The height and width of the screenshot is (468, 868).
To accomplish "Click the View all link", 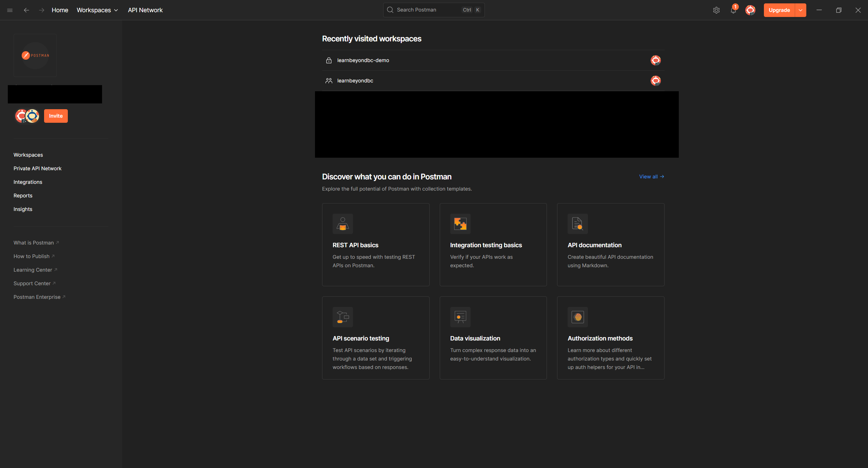I will 651,177.
